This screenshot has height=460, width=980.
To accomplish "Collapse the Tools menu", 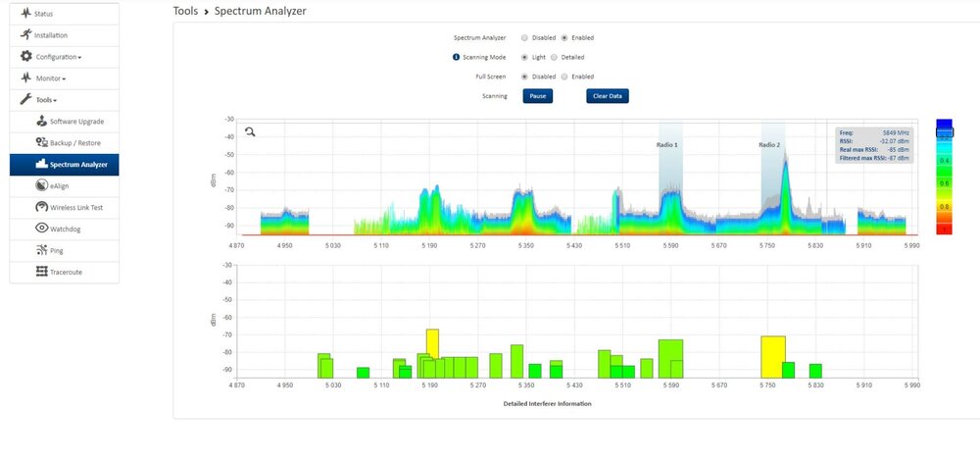I will coord(45,100).
